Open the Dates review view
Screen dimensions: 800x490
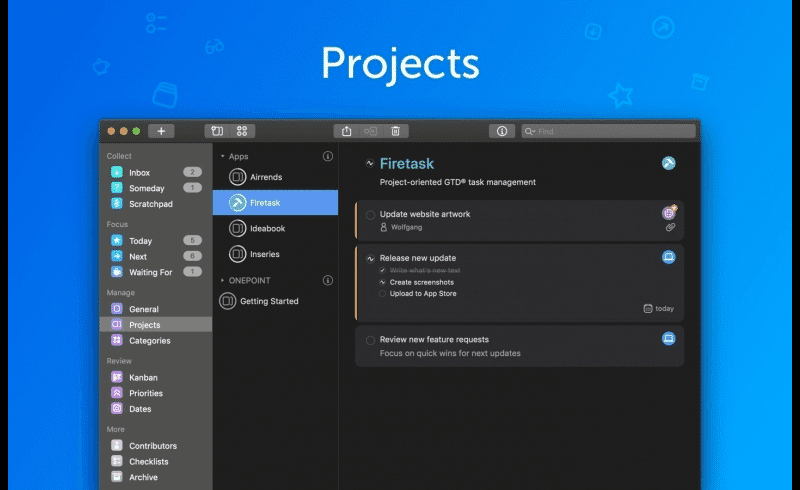[x=156, y=409]
